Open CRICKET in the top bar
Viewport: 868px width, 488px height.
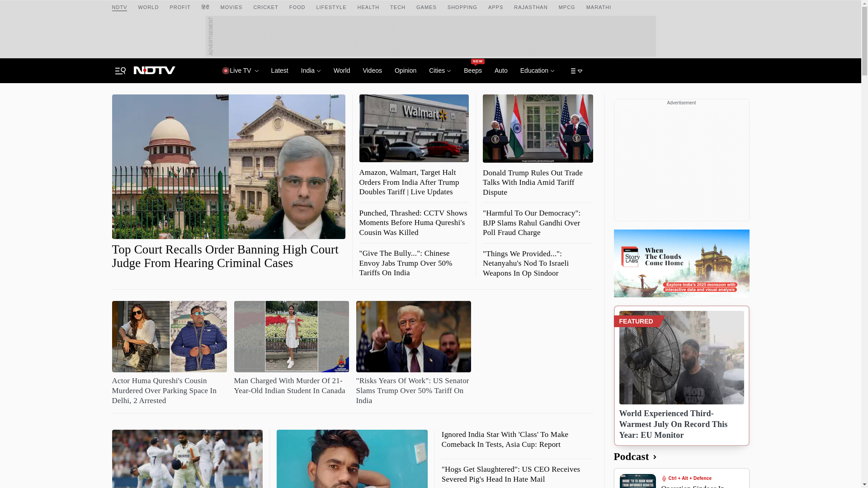pyautogui.click(x=265, y=8)
